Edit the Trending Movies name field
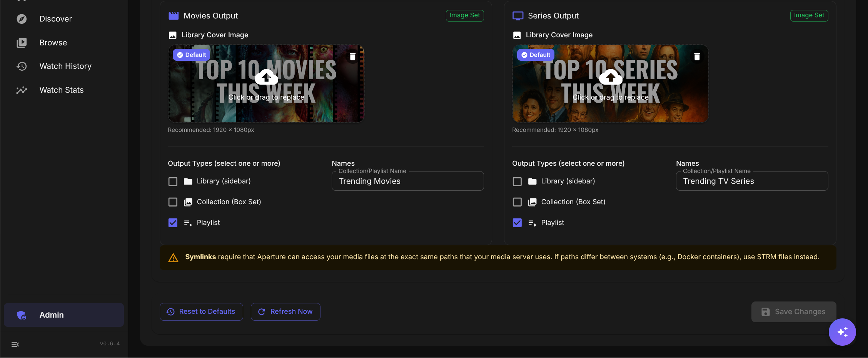 point(407,181)
